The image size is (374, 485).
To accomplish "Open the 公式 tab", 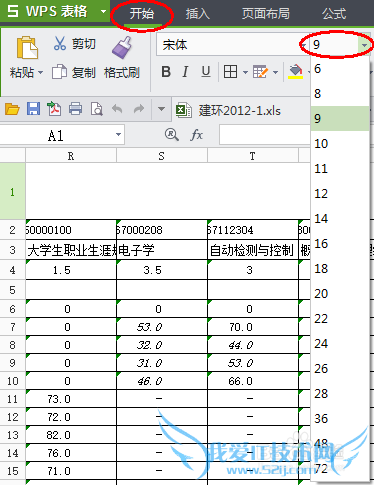I will click(x=334, y=14).
